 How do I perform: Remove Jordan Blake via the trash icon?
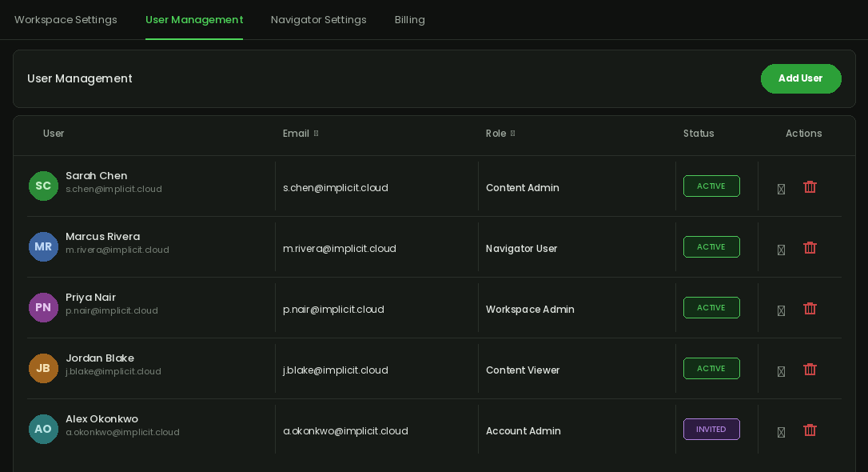pos(810,370)
